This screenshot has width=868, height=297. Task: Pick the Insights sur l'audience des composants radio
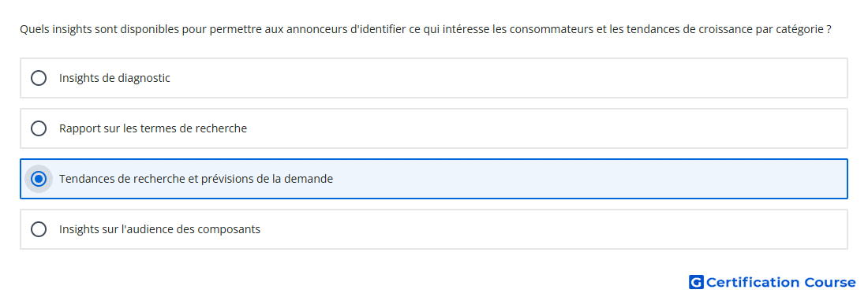[x=39, y=229]
